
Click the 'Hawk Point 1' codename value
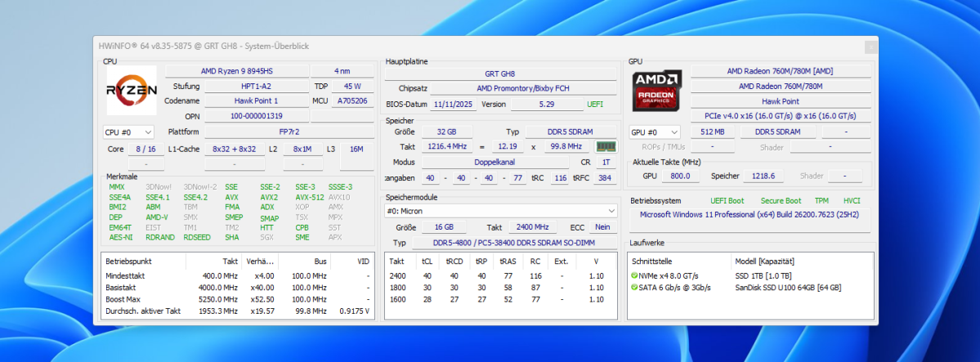click(x=257, y=101)
